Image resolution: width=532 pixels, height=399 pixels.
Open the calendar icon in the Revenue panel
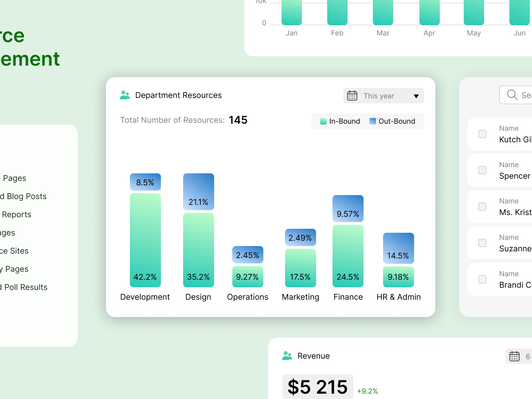(x=514, y=356)
